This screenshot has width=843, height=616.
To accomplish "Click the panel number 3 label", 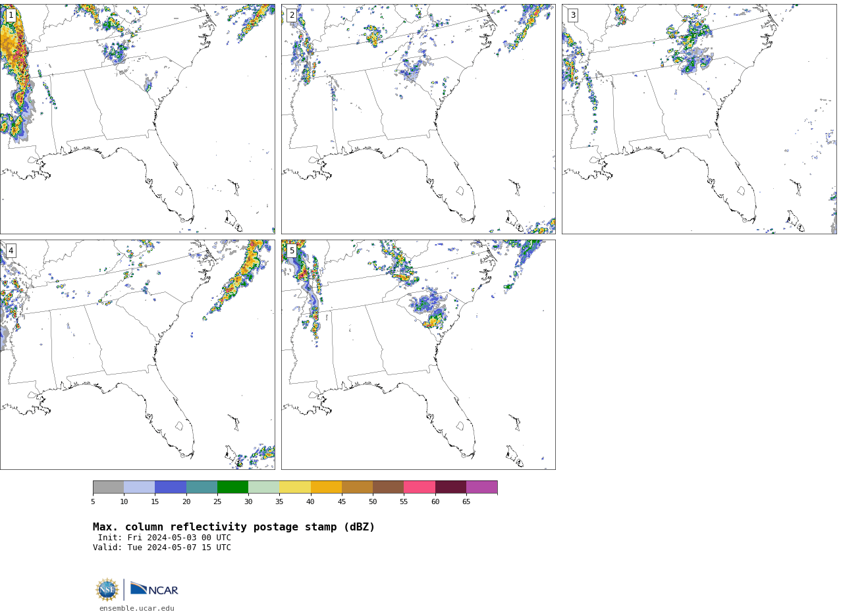I will click(x=572, y=15).
